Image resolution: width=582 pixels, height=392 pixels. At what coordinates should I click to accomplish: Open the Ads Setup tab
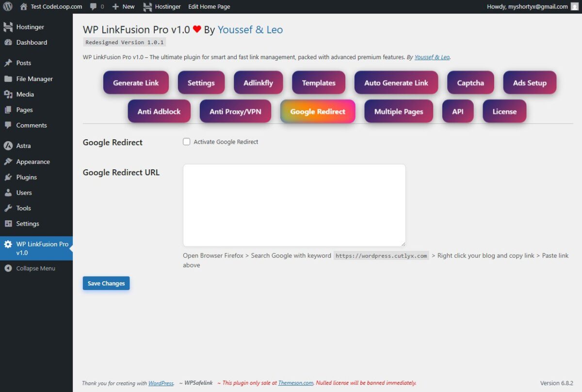pyautogui.click(x=530, y=82)
